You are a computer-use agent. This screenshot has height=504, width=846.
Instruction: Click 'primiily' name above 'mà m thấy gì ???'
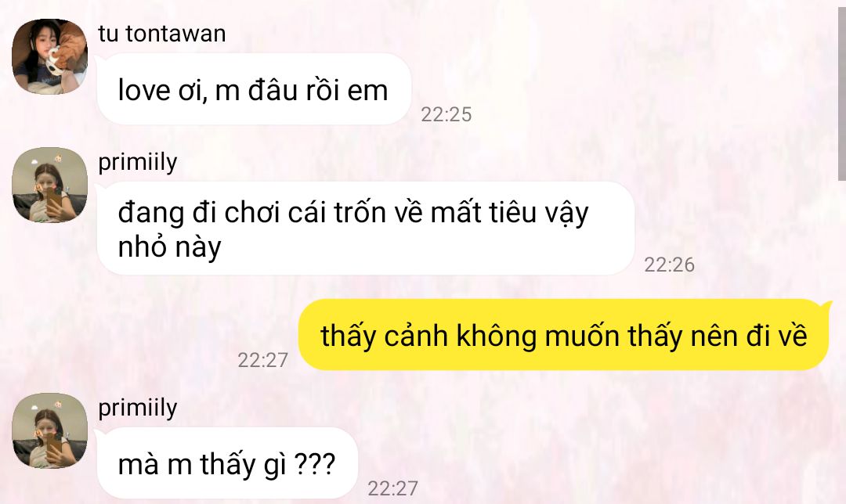tap(138, 408)
